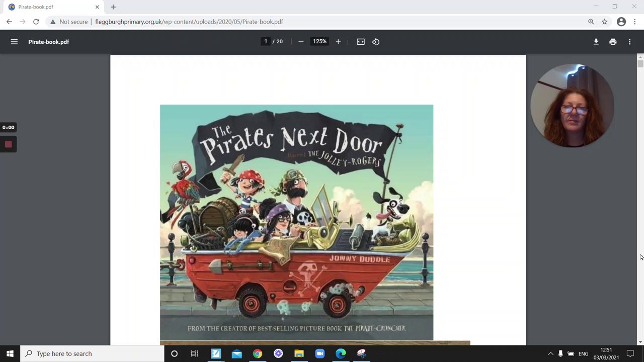Click the 125% zoom level field
The image size is (644, 362).
(319, 42)
